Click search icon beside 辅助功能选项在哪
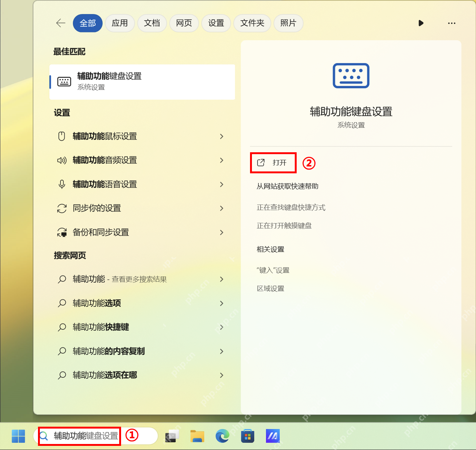Screen dimensions: 476x450 (x=62, y=375)
